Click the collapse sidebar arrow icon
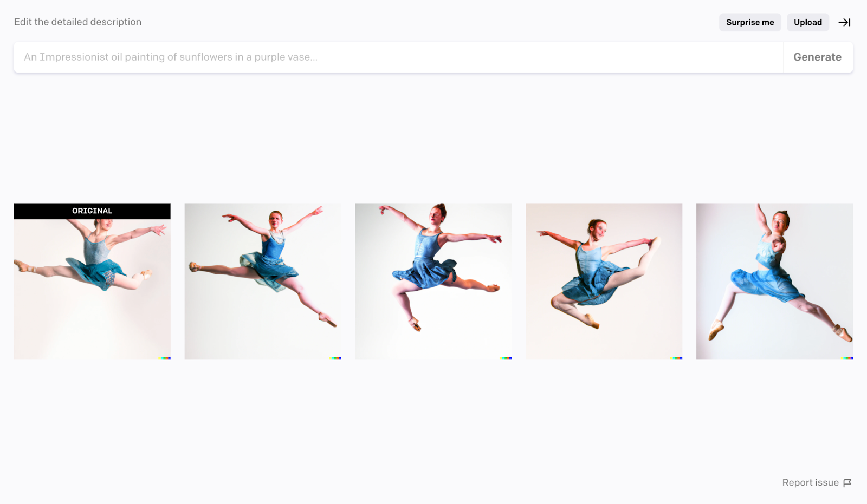This screenshot has width=867, height=504. pyautogui.click(x=844, y=22)
